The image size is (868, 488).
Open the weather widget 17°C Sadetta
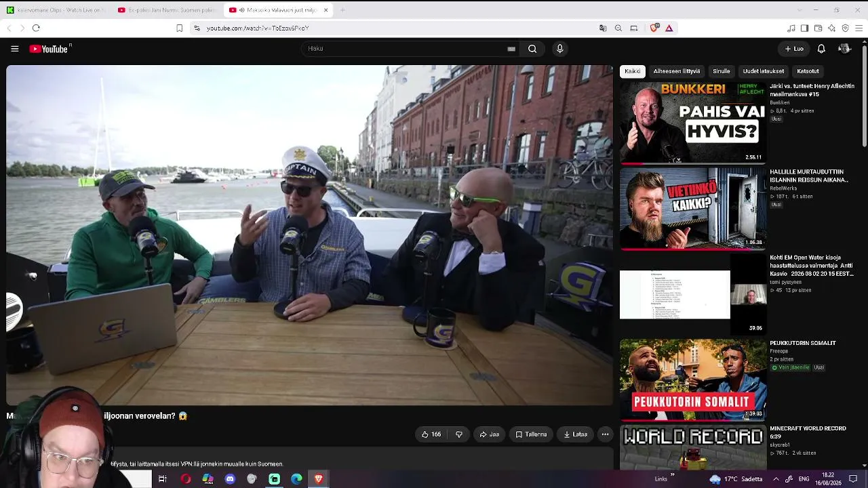(x=736, y=479)
